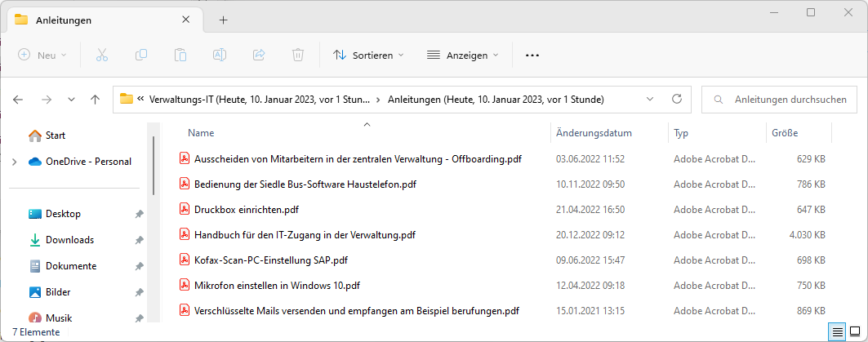
Task: Open the Anzeigen dropdown
Action: pyautogui.click(x=463, y=56)
